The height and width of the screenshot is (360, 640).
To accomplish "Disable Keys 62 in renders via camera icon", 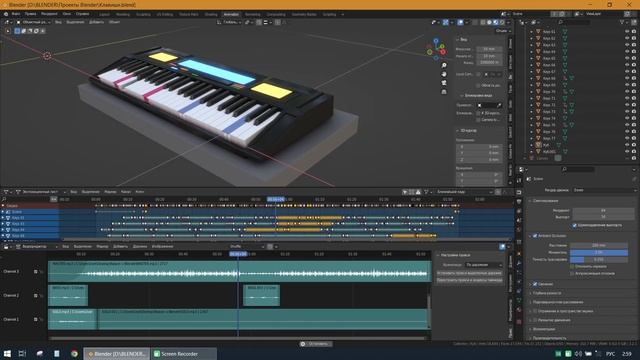I will tap(634, 38).
